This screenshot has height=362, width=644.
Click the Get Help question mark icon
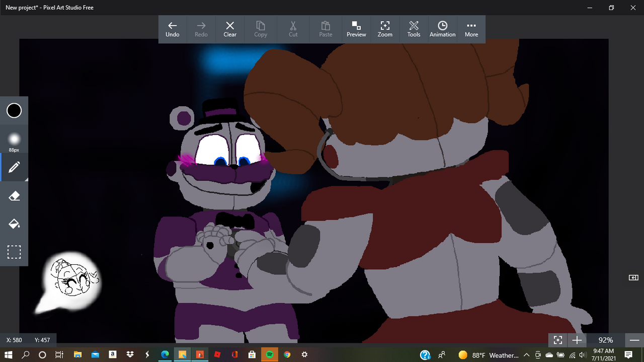[x=425, y=354]
